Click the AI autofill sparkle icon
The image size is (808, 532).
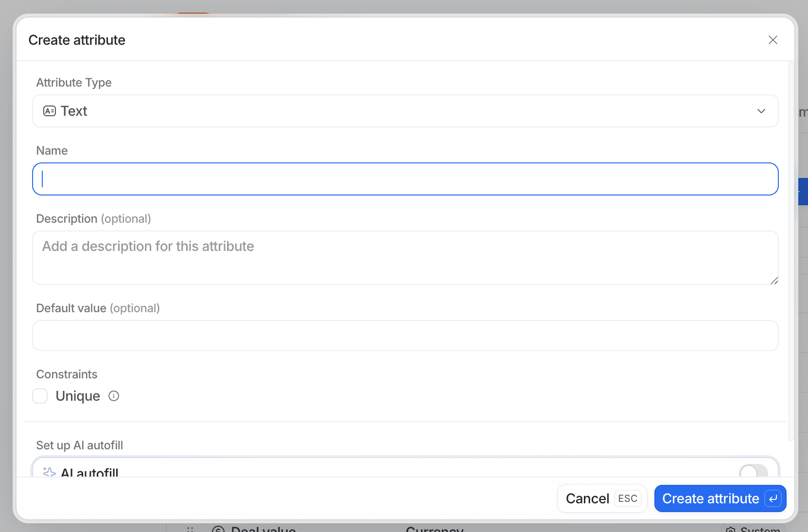tap(49, 472)
